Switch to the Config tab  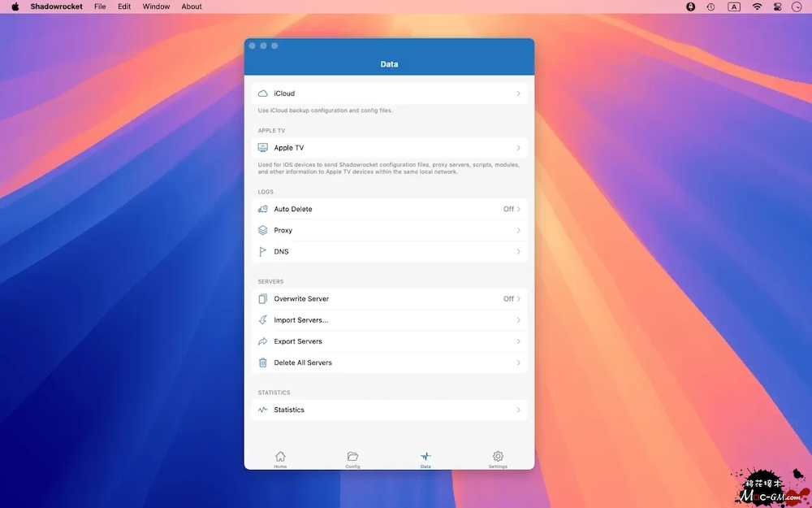click(x=352, y=458)
